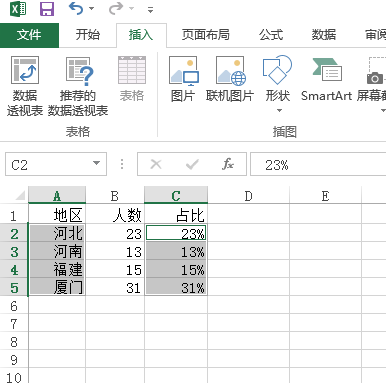Expand the Name Box dropdown arrow

(x=96, y=163)
